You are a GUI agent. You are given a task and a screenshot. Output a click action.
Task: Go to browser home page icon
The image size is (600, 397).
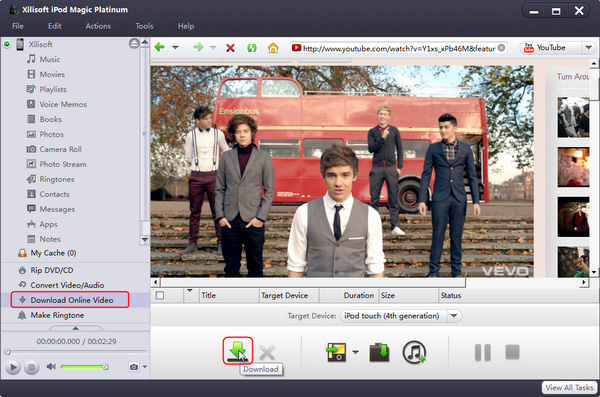[x=273, y=48]
